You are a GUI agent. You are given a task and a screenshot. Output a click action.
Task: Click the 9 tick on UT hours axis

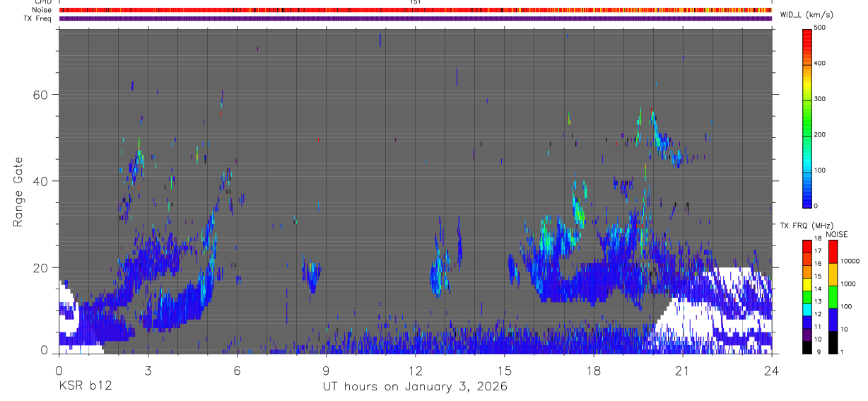click(x=326, y=371)
